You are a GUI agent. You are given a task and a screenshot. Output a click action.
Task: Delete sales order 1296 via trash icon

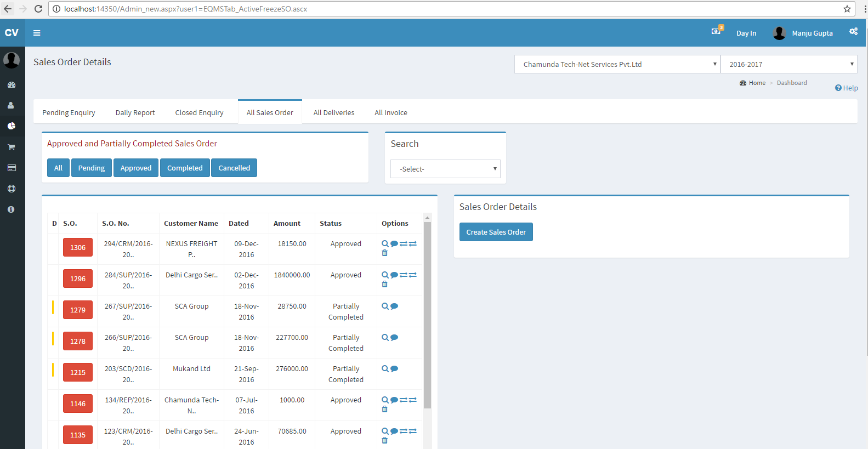384,284
